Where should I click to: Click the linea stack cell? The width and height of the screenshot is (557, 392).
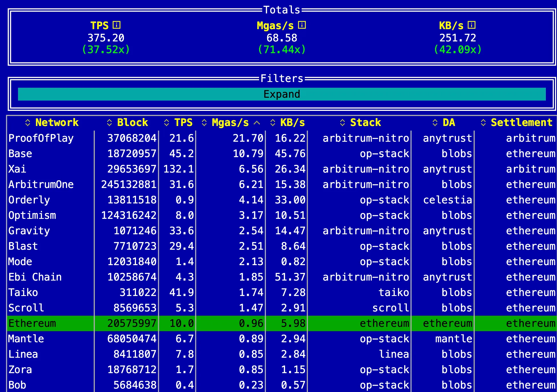394,354
